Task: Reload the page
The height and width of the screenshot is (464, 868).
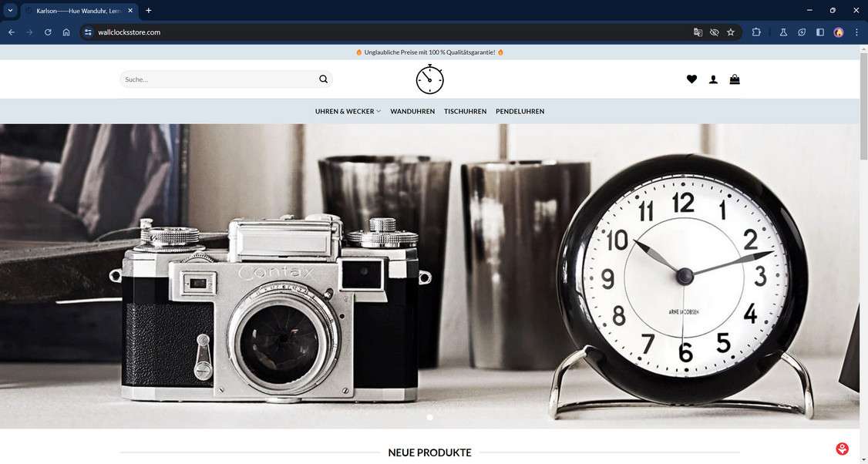Action: 48,32
